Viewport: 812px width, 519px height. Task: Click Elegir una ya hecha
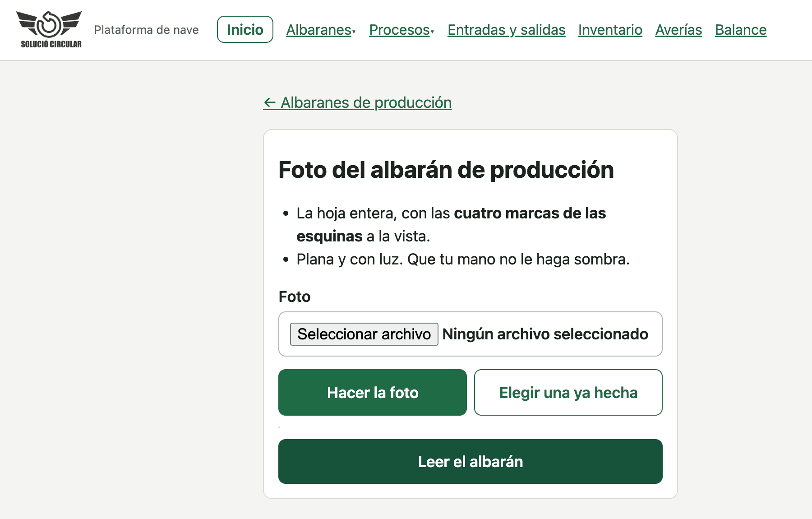pos(568,393)
